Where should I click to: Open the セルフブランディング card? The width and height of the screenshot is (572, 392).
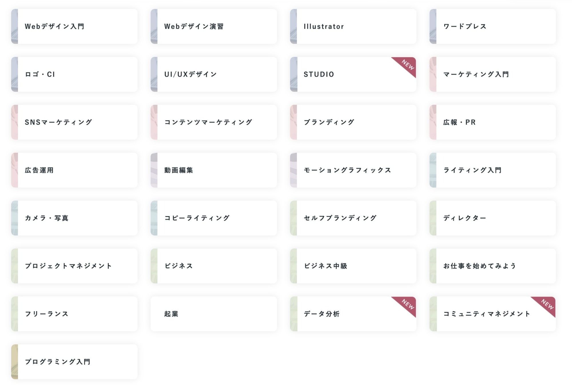pyautogui.click(x=353, y=218)
